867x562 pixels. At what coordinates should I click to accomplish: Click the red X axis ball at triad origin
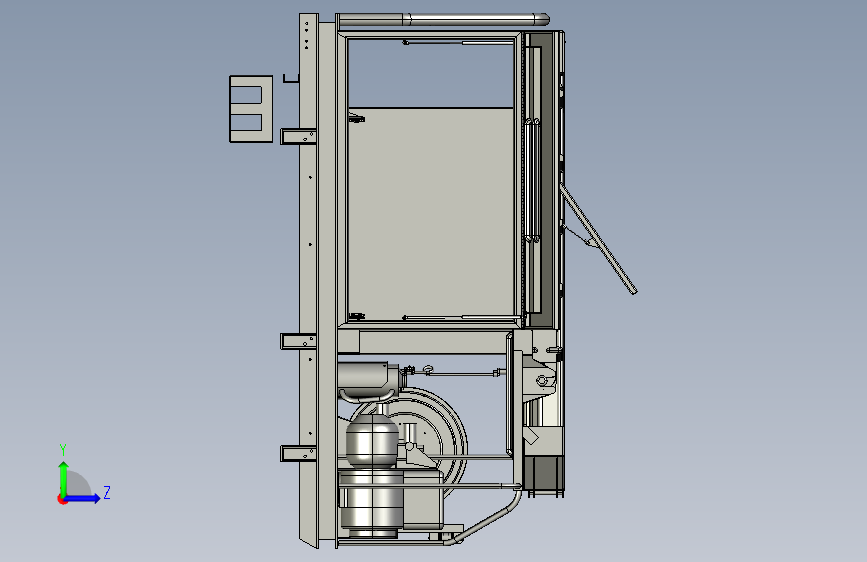pos(62,500)
